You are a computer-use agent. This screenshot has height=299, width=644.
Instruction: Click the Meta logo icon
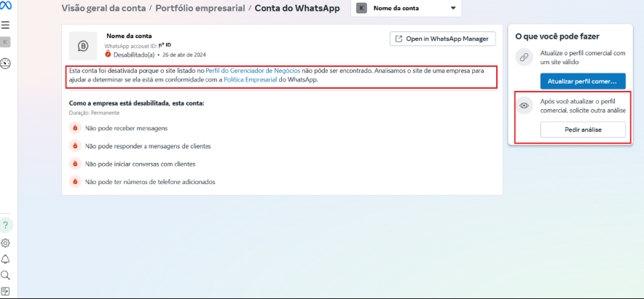tap(6, 6)
